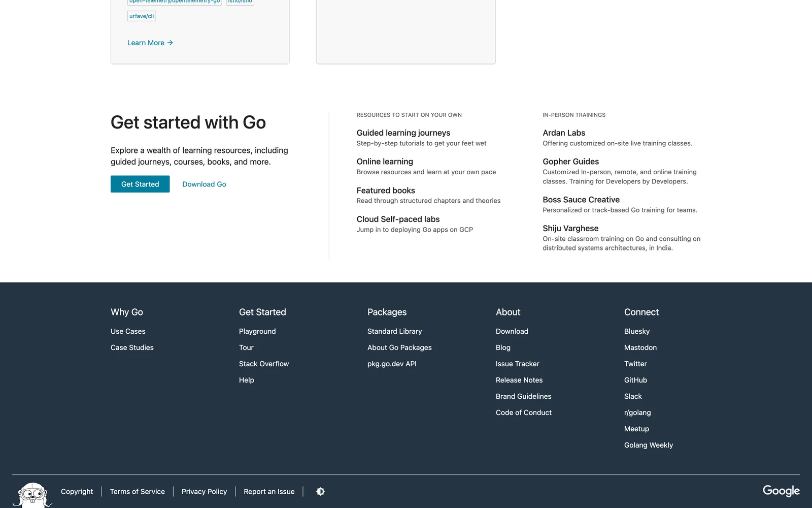Open the Help link
812x508 pixels.
[247, 380]
